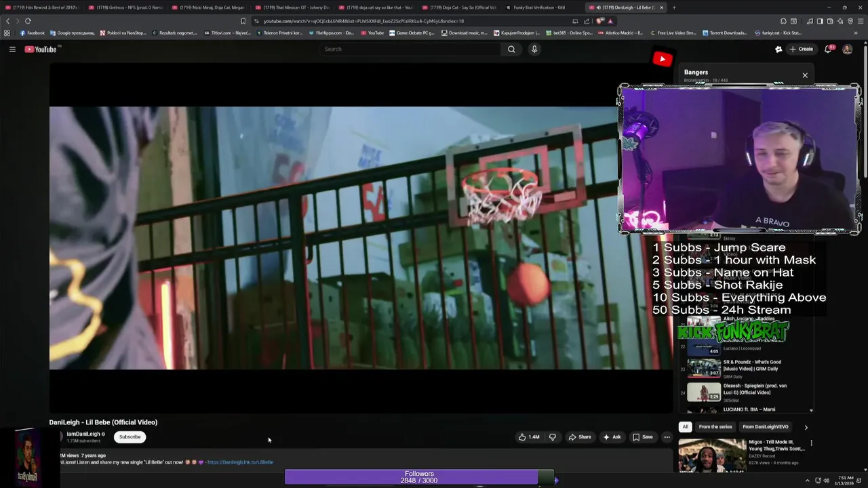Open the iamDaniLeigh channel name

click(83, 434)
